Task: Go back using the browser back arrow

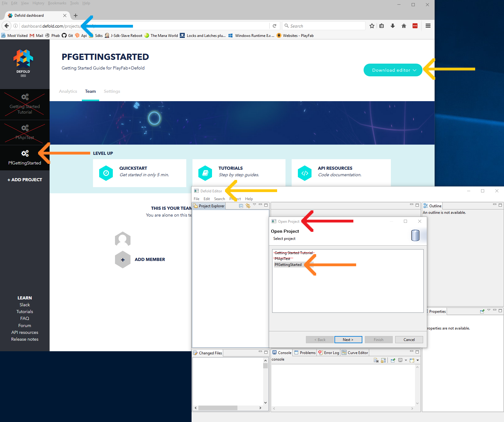Action: click(x=7, y=26)
